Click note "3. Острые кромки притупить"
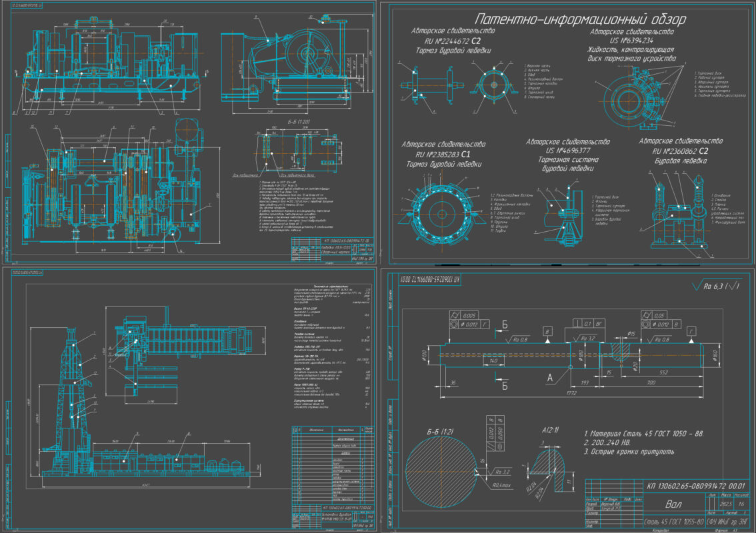The width and height of the screenshot is (756, 533). (x=629, y=452)
